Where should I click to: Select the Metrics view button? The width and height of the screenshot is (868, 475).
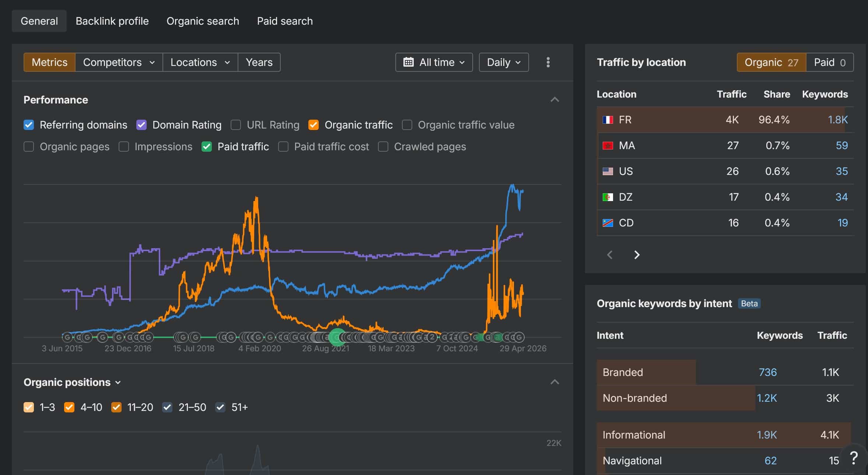tap(49, 62)
